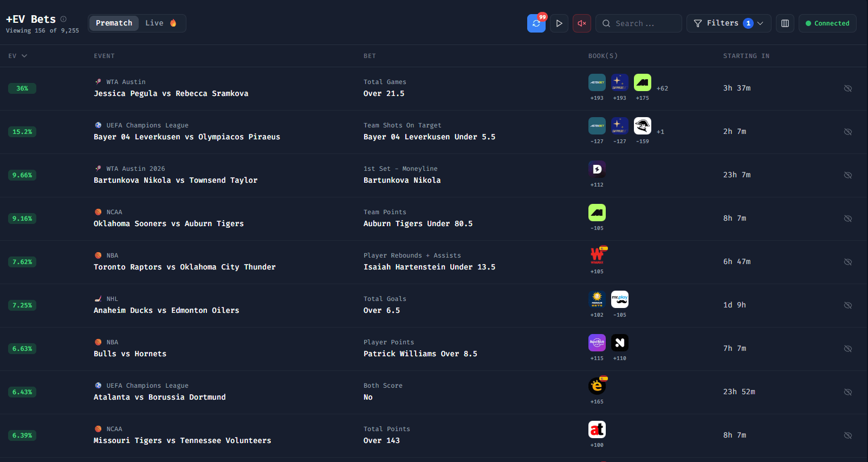Click mr.play sportsbook icon at -105
The width and height of the screenshot is (868, 462).
pos(620,299)
